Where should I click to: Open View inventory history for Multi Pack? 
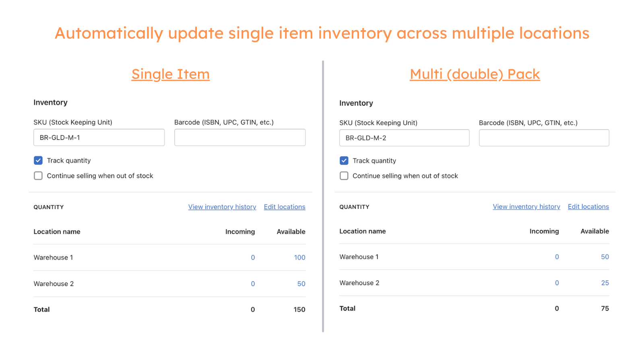click(x=526, y=206)
